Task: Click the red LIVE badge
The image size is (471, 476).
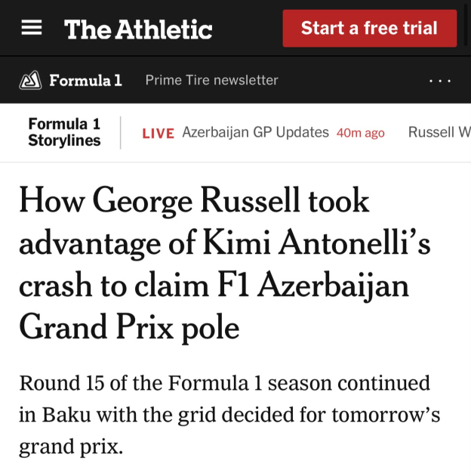Action: click(x=159, y=134)
